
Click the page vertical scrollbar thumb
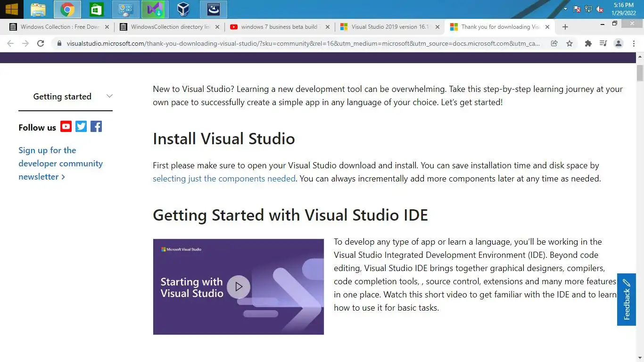point(640,73)
